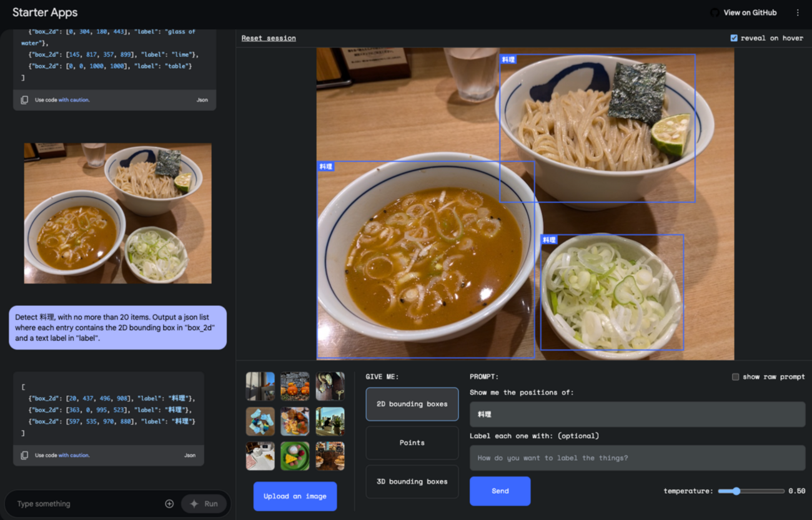Click the code line with label "table"
This screenshot has height=520, width=812.
(x=110, y=66)
